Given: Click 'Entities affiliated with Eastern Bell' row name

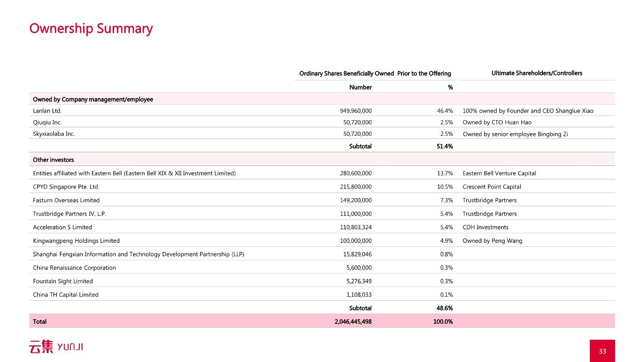Looking at the screenshot, I should coord(134,173).
